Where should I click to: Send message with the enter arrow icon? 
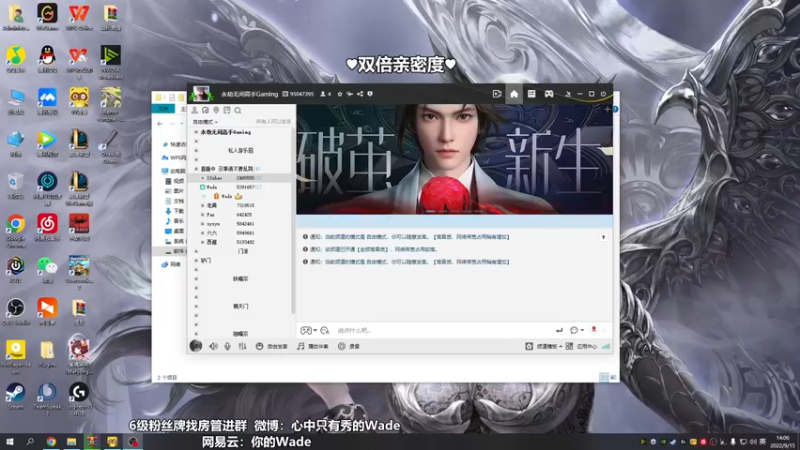(559, 331)
